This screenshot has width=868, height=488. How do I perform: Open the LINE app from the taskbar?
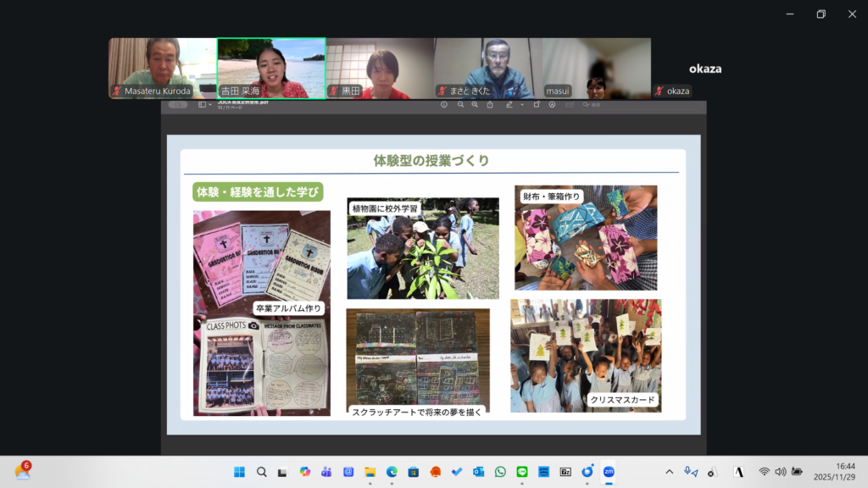tap(522, 472)
